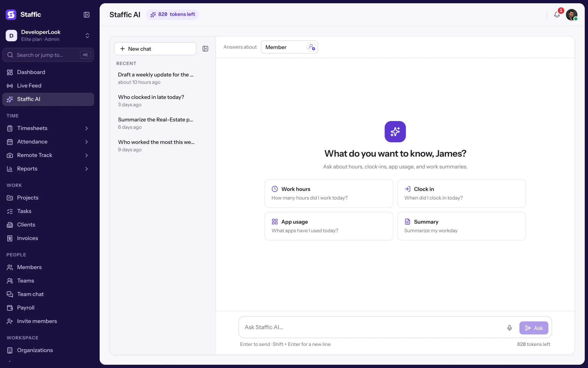Click the Payroll wallet icon
This screenshot has height=368, width=588.
pos(10,308)
